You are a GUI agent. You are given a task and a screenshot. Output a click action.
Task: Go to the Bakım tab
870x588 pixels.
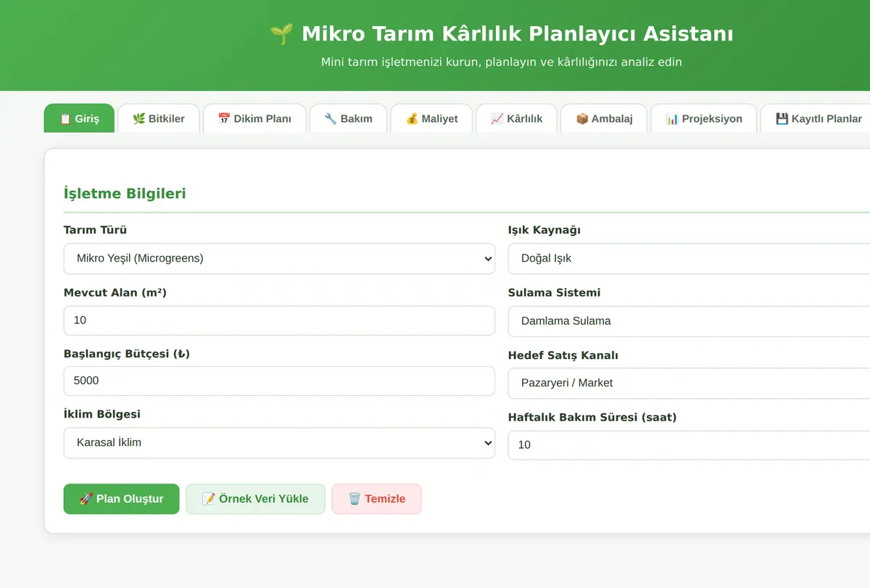(348, 118)
